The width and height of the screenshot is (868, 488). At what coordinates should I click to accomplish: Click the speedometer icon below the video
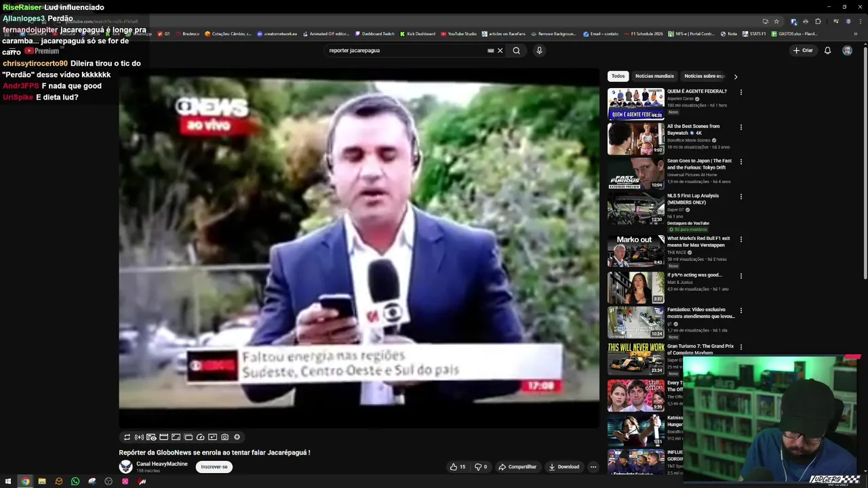click(200, 437)
